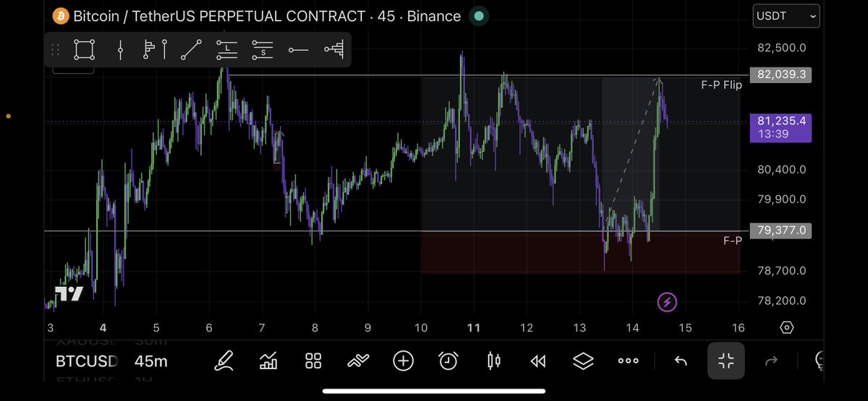Screen dimensions: 868x401
Task: Open the four-square layout grid icon
Action: (313, 361)
